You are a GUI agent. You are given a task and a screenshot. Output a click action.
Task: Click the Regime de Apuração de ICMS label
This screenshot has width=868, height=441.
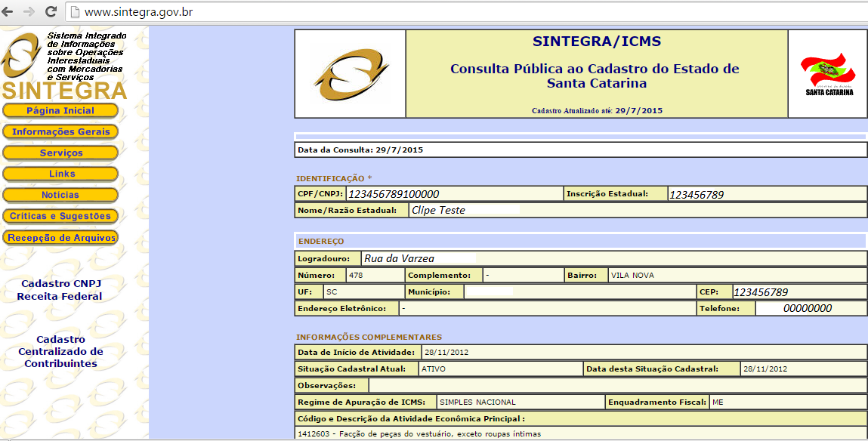coord(362,402)
